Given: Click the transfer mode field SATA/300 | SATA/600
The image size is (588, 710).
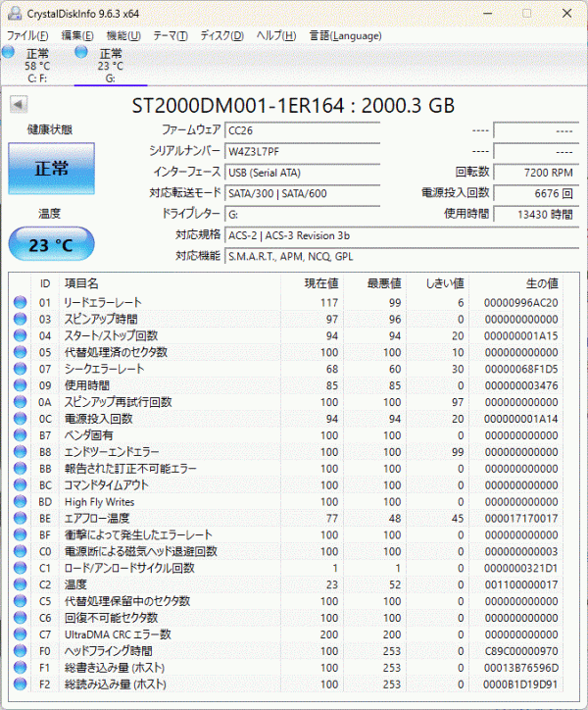Looking at the screenshot, I should [303, 193].
